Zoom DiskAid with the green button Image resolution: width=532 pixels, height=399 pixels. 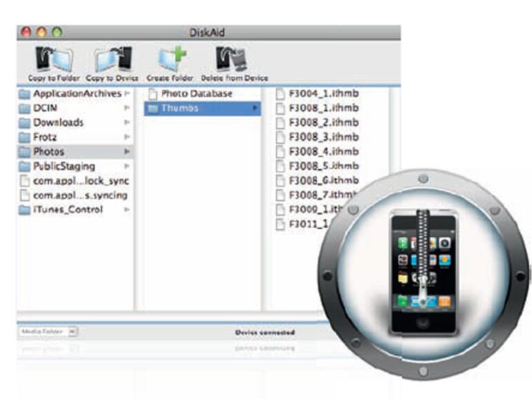point(57,32)
